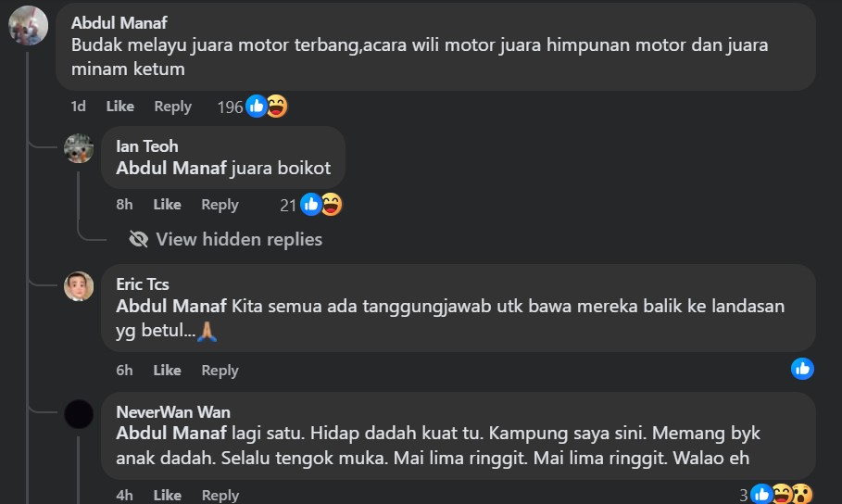Like the Eric Tcs comment
The width and height of the screenshot is (842, 504).
167,371
